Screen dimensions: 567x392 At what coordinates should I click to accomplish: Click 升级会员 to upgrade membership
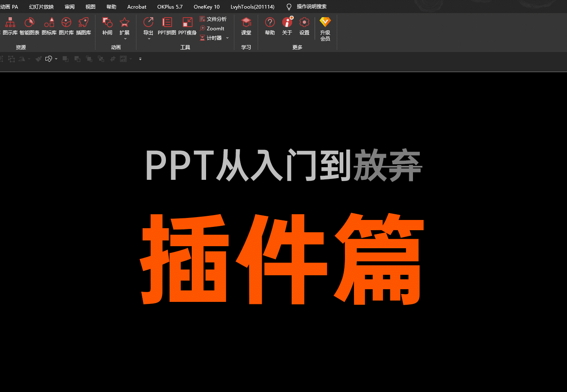(x=325, y=29)
